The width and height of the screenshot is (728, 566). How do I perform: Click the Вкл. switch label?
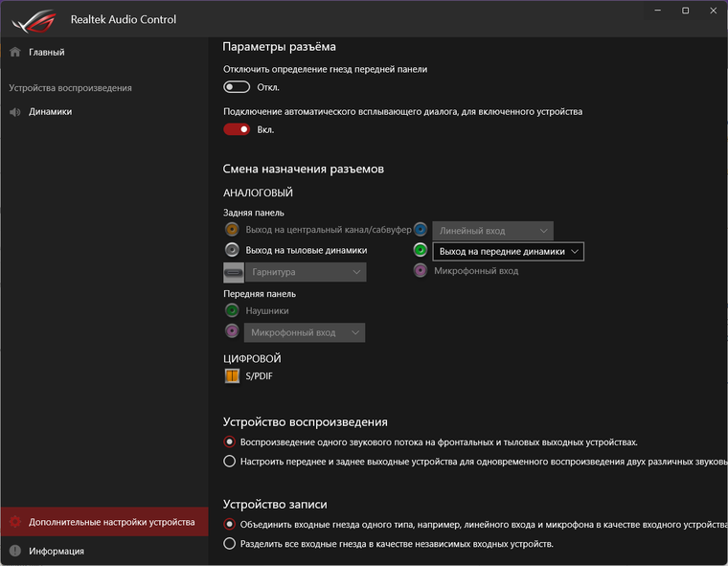pyautogui.click(x=265, y=129)
